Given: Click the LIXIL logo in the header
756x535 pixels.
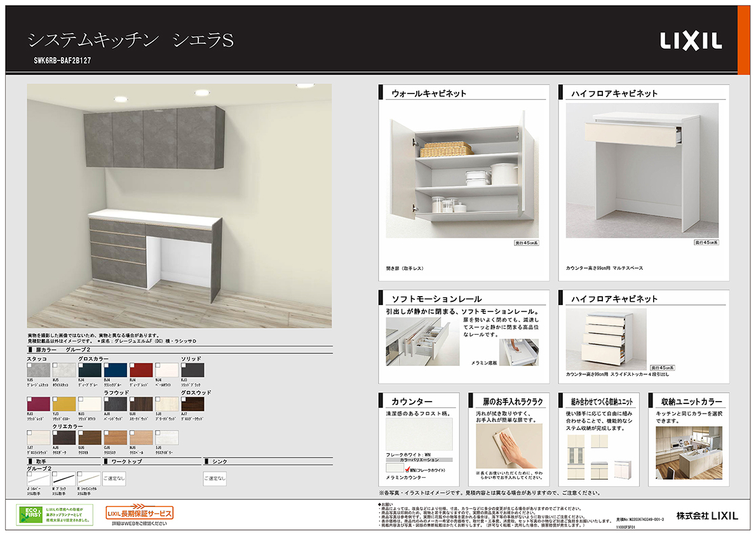Looking at the screenshot, I should (691, 41).
